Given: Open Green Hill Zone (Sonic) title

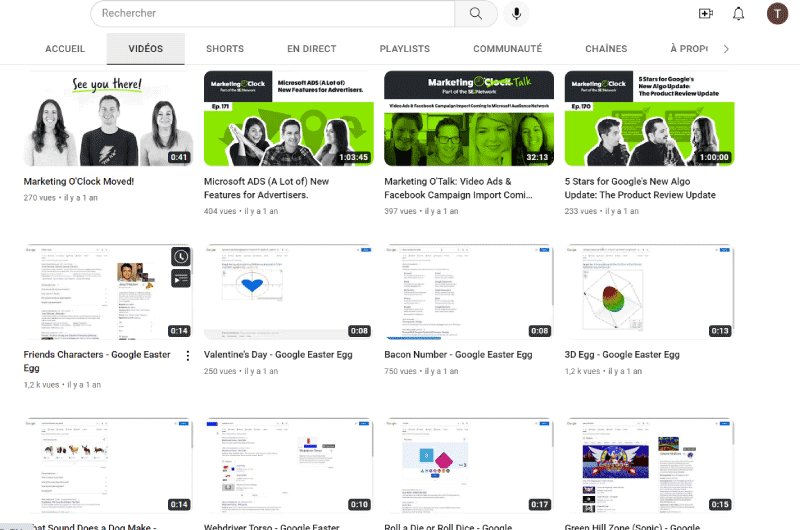Looking at the screenshot, I should [632, 526].
